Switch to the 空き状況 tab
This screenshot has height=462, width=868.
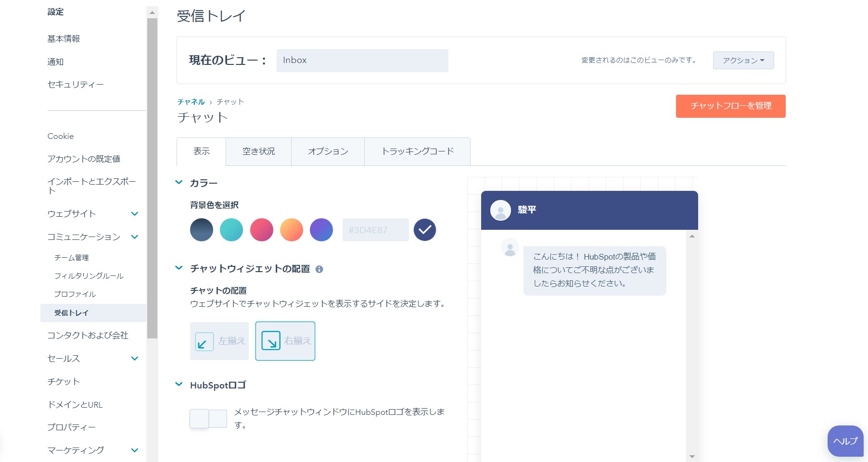258,151
